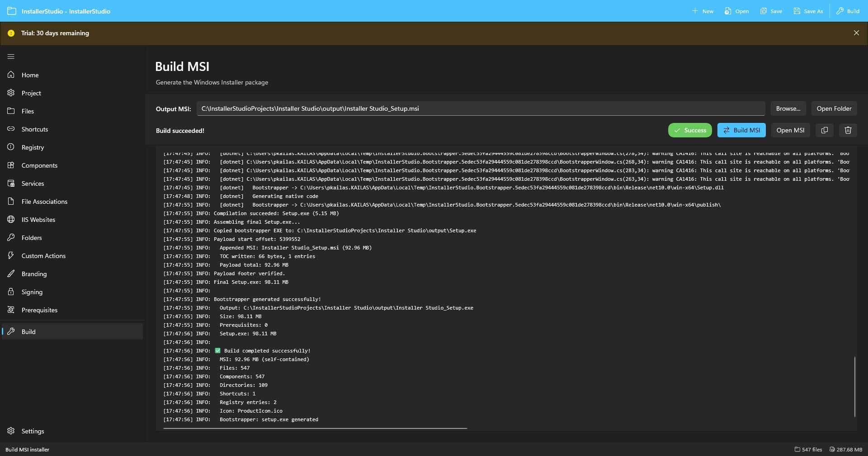
Task: Click the Signing padlock icon
Action: point(10,292)
